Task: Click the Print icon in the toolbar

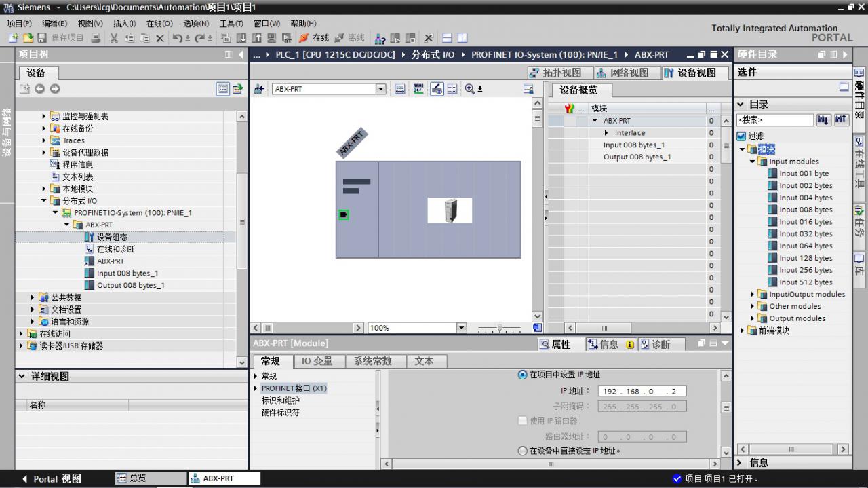Action: [96, 38]
